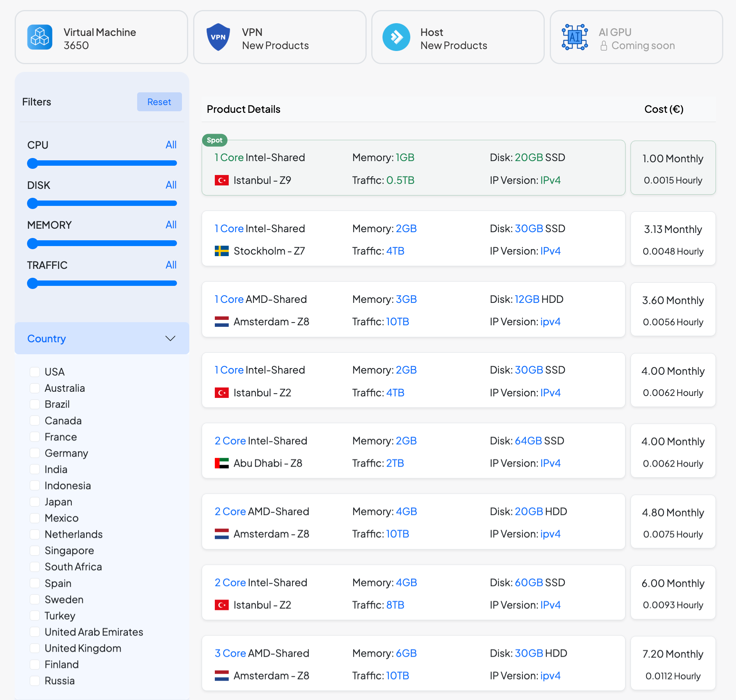
Task: Collapse the Country filter section
Action: pos(170,338)
